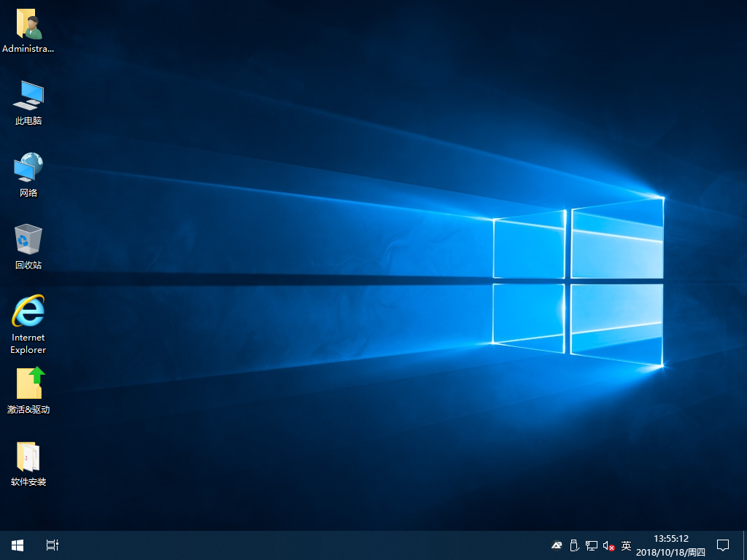Switch input language via 英 indicator
This screenshot has width=747, height=560.
626,545
